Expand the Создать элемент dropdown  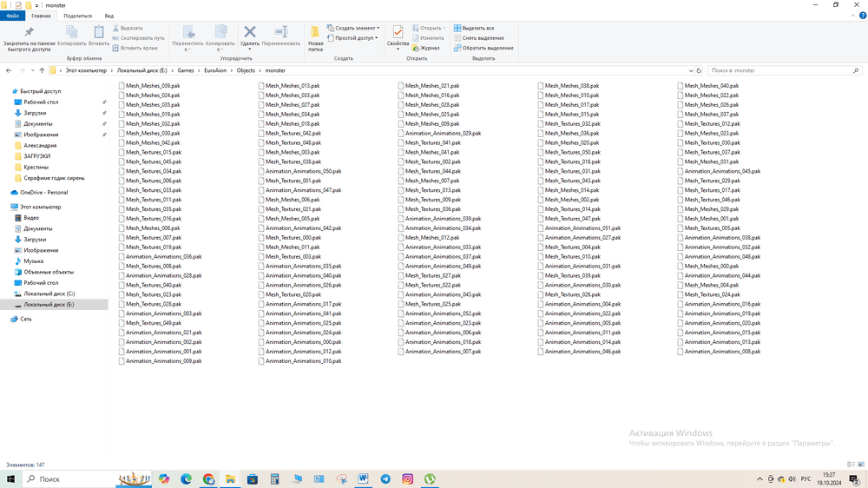pos(353,28)
